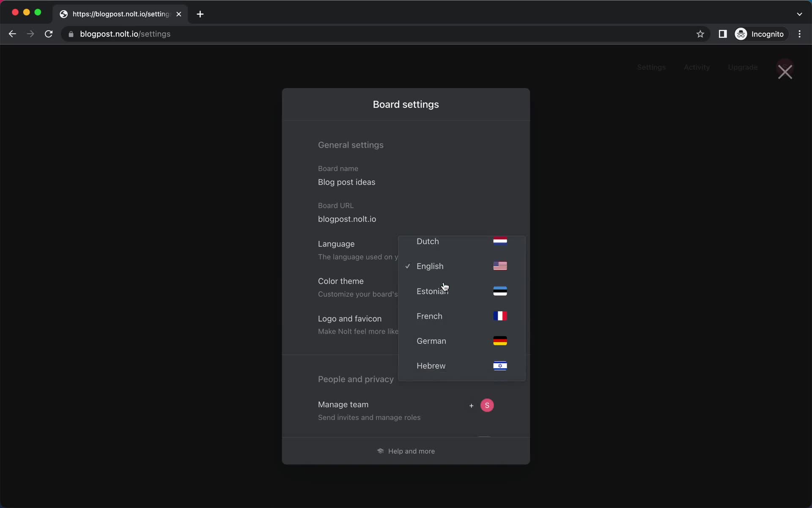Select English as the board language
The width and height of the screenshot is (812, 508).
pos(430,266)
